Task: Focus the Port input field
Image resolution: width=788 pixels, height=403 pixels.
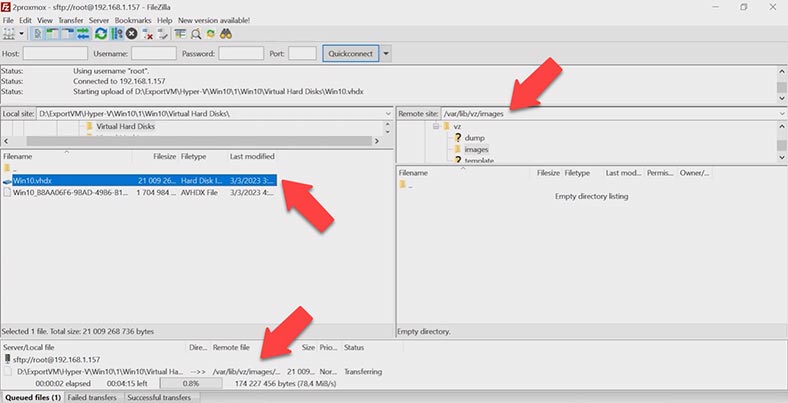Action: pos(303,53)
